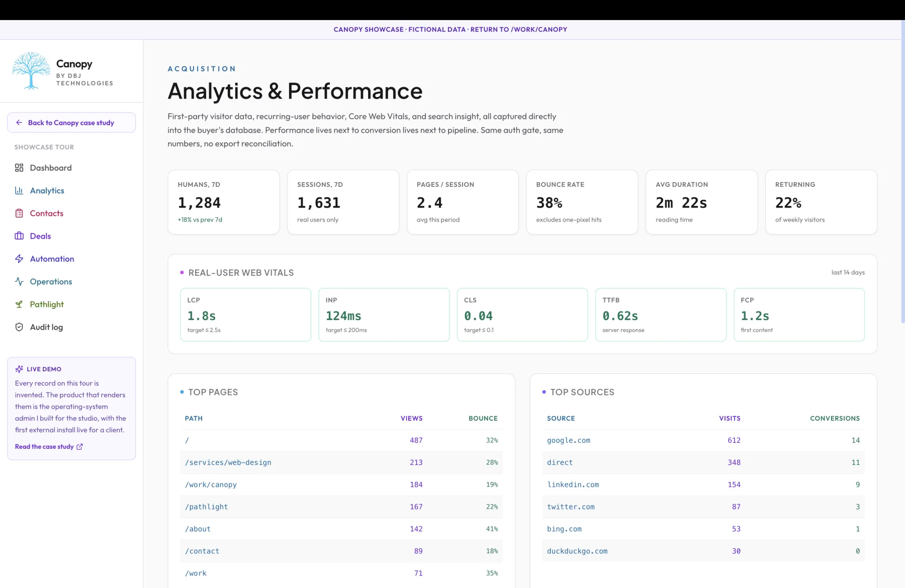Click the Humans 7D stat card

tap(224, 202)
